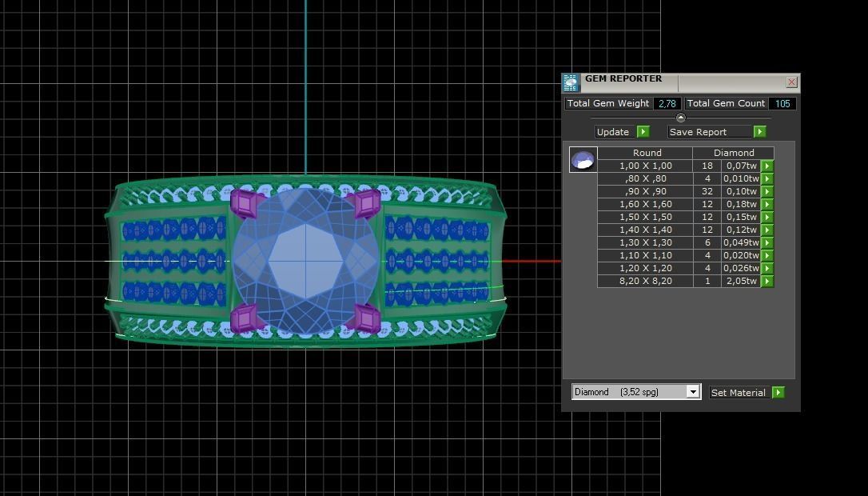
Task: Select the large center round stone in the viewport
Action: [x=305, y=261]
